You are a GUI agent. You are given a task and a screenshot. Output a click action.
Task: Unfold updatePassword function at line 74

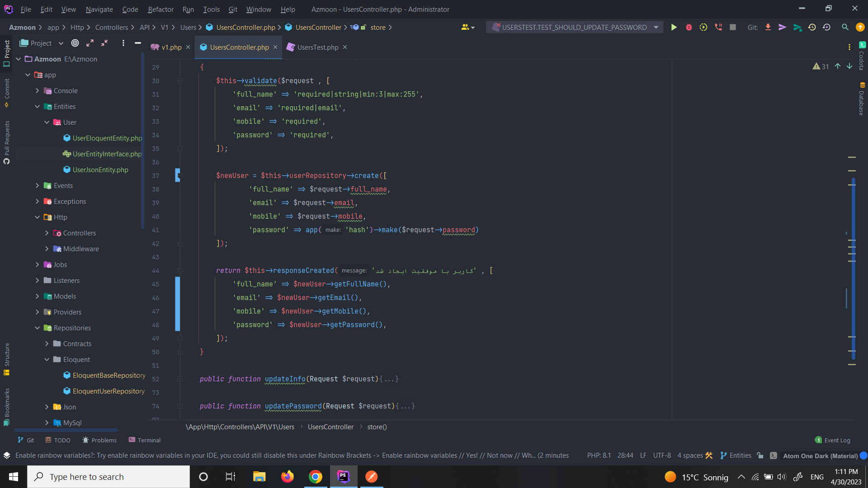(180, 406)
